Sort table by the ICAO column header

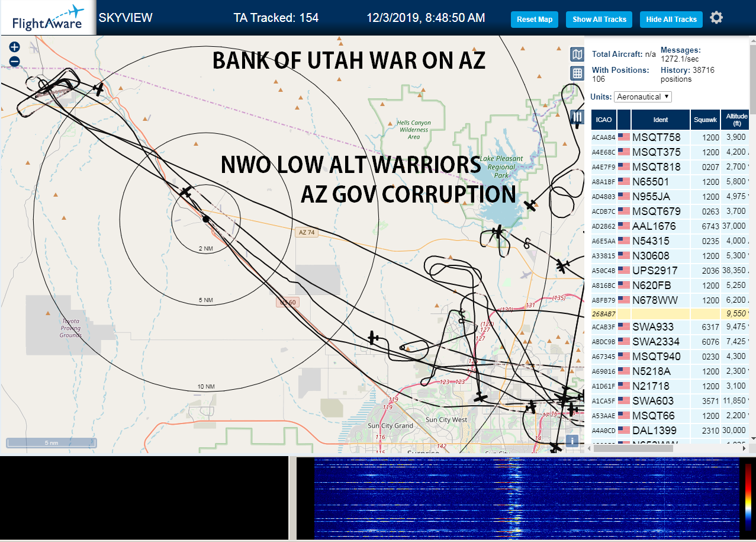tap(604, 120)
